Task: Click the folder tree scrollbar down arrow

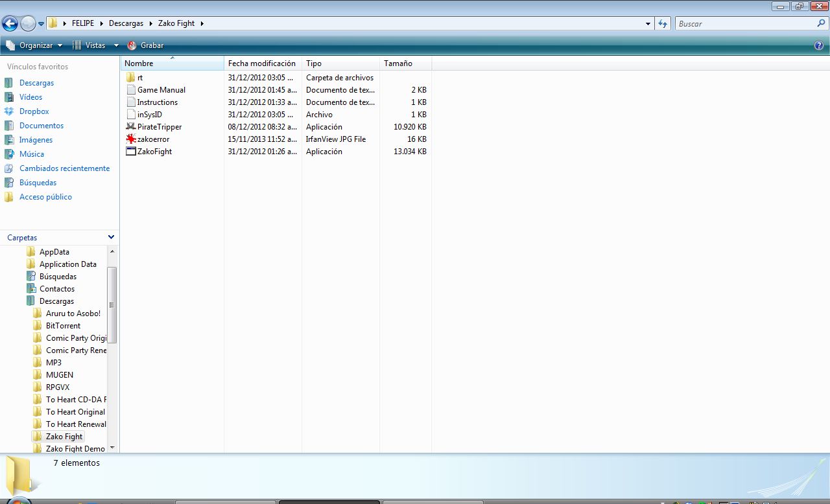Action: (112, 448)
